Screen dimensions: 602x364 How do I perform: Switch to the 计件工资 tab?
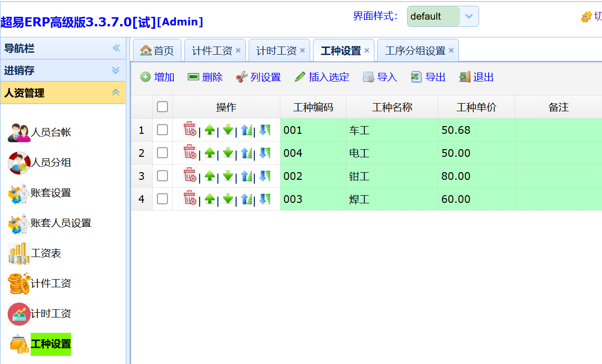(x=212, y=51)
